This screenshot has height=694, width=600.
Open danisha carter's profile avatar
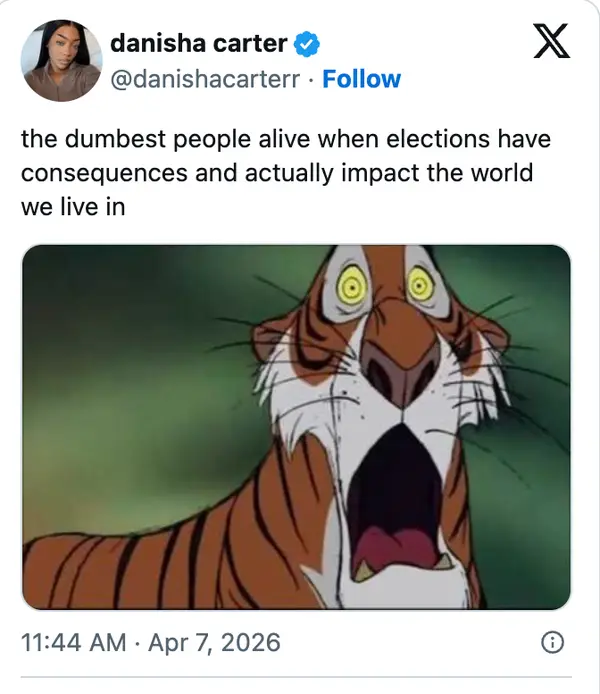62,60
